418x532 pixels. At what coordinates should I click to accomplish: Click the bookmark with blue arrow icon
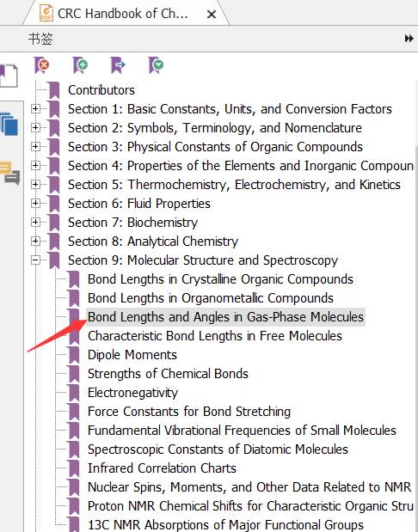click(118, 64)
